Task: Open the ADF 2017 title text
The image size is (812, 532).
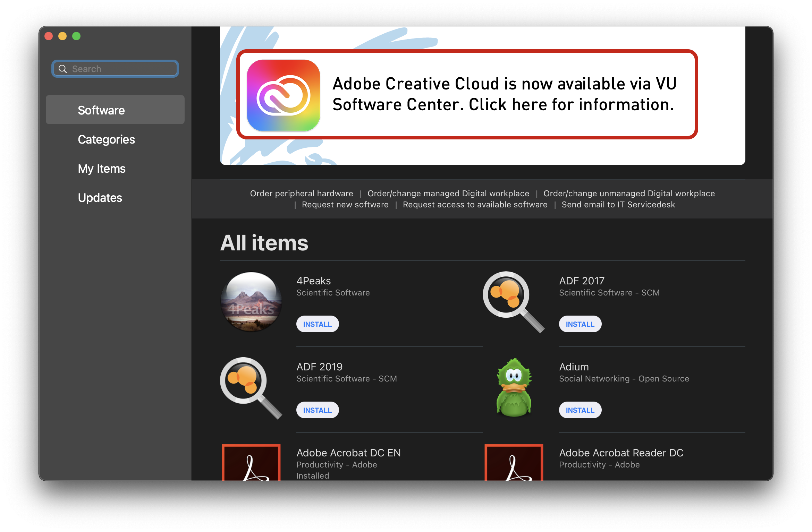Action: (x=582, y=281)
